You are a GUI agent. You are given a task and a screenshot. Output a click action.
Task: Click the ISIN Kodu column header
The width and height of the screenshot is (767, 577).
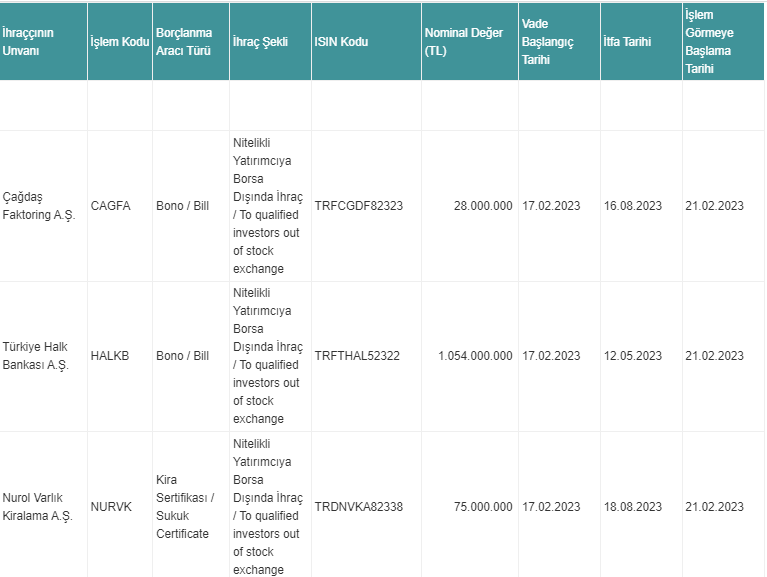pos(366,42)
